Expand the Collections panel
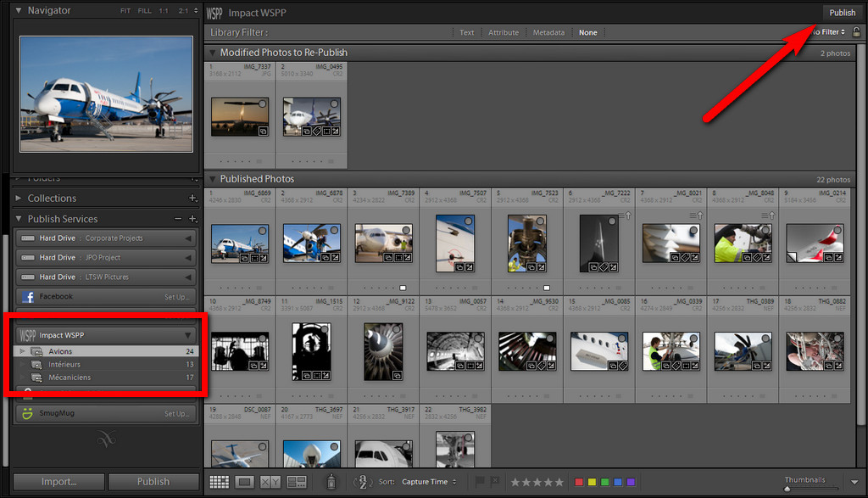This screenshot has height=498, width=868. (x=19, y=198)
